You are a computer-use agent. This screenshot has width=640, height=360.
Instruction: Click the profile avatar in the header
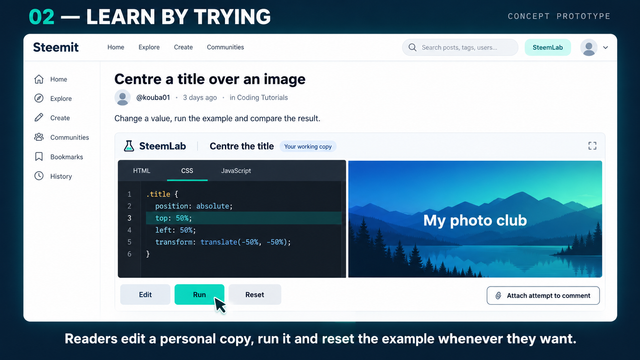[x=589, y=47]
